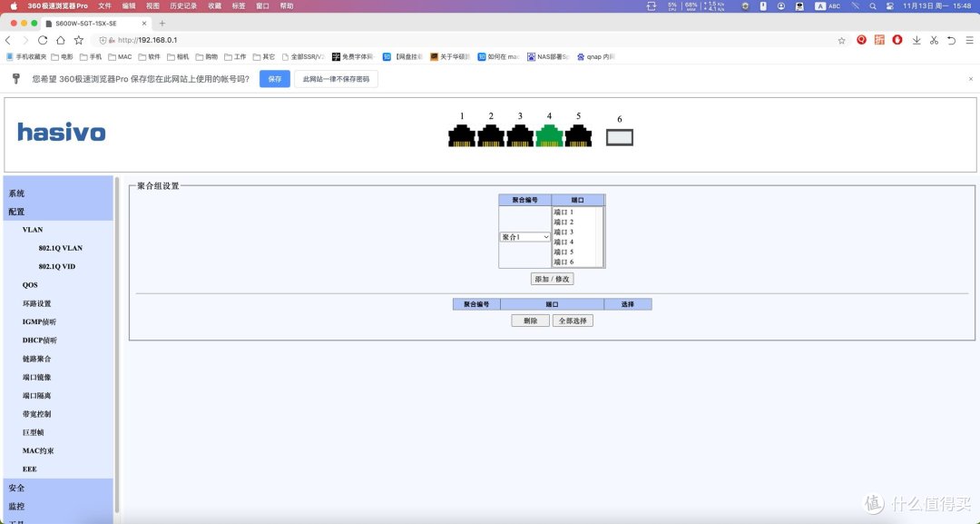
Task: Click port 3 on the switch diagram
Action: [520, 135]
